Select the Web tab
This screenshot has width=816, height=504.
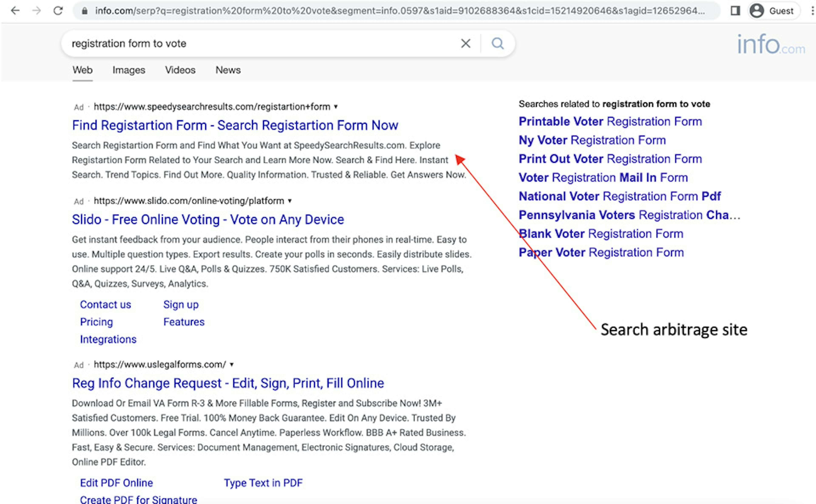(82, 70)
